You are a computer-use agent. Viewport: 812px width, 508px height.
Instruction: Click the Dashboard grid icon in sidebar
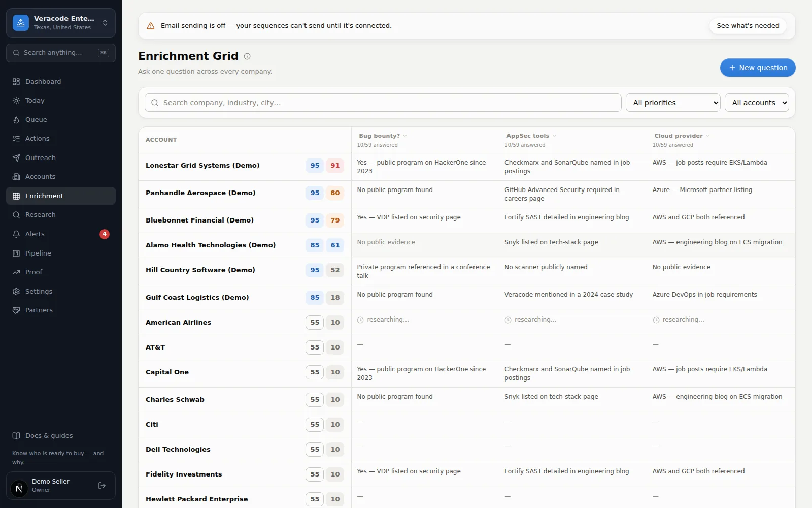click(x=16, y=82)
